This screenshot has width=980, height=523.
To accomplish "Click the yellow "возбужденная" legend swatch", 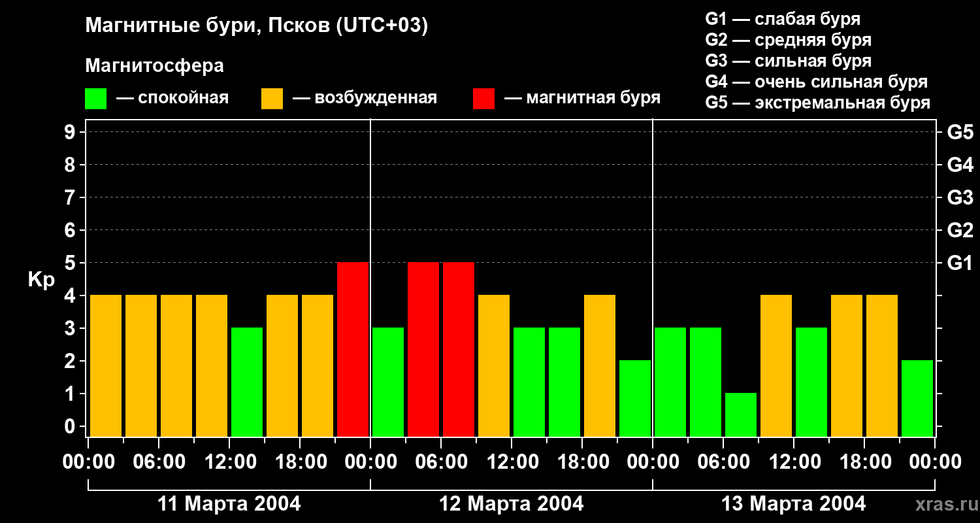I will point(272,99).
